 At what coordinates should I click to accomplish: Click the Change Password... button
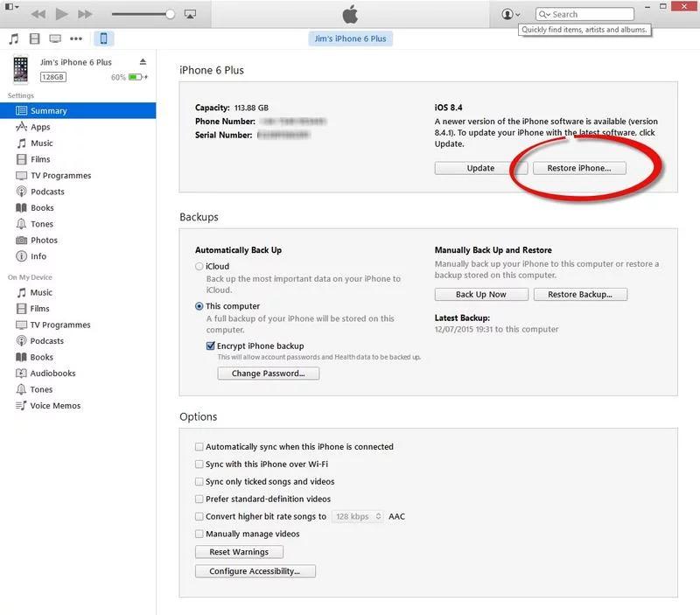click(x=269, y=374)
